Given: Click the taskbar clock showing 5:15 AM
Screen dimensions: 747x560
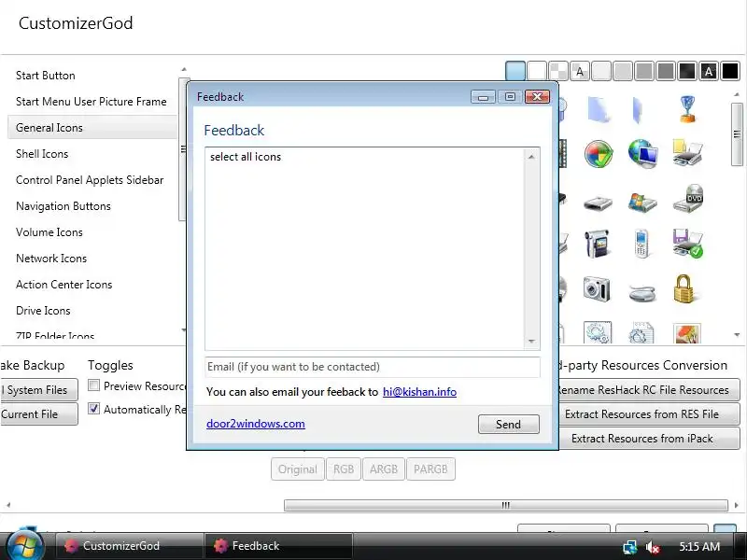Looking at the screenshot, I should point(699,547).
